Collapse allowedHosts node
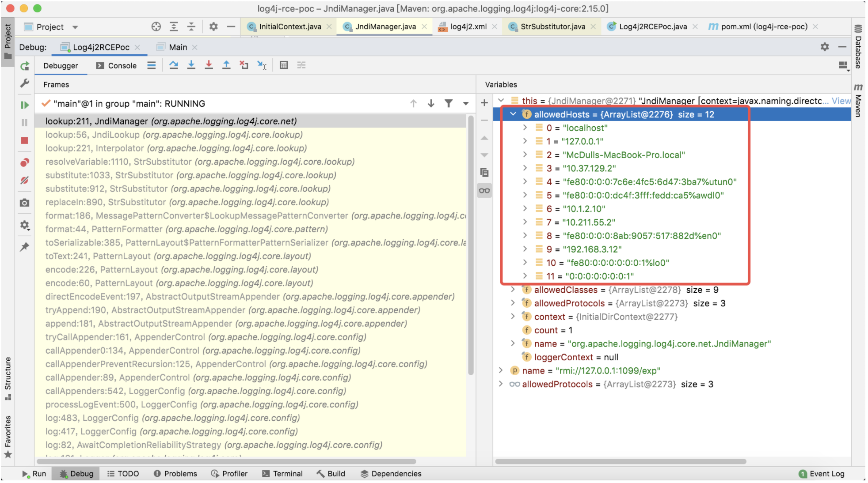 coord(513,114)
